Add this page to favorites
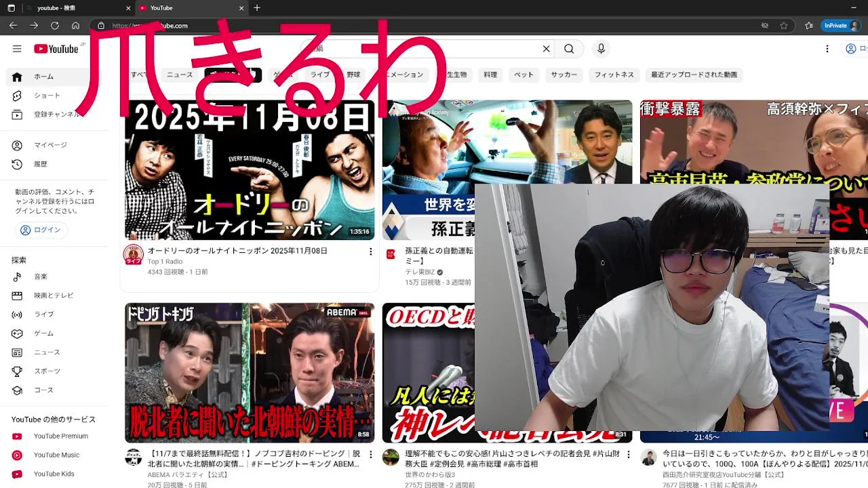Screen dimensions: 868x488 [784, 26]
